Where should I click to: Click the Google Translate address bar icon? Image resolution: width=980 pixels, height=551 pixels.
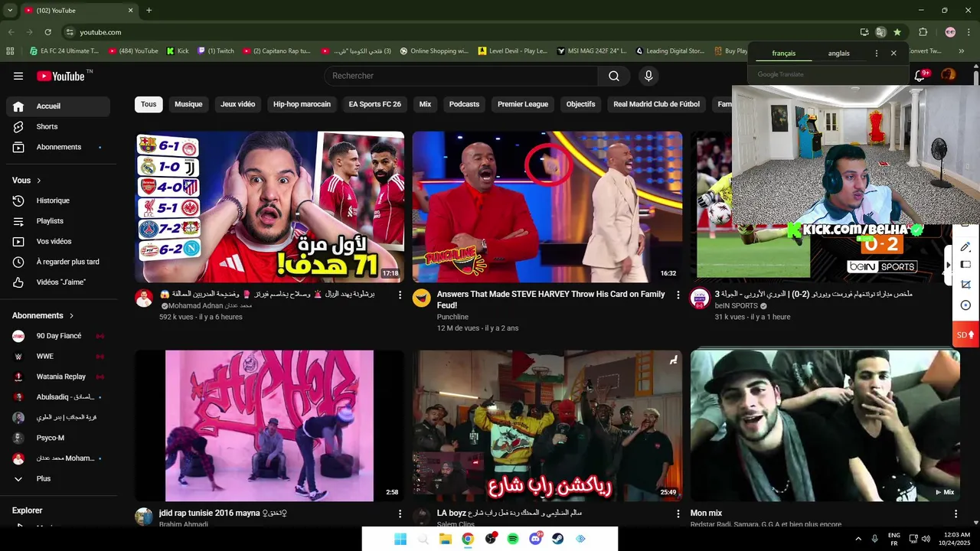880,32
